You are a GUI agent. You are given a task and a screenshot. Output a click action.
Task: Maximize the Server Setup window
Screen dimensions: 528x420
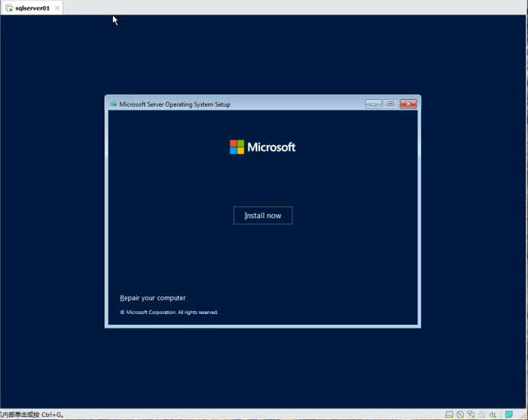(x=391, y=104)
